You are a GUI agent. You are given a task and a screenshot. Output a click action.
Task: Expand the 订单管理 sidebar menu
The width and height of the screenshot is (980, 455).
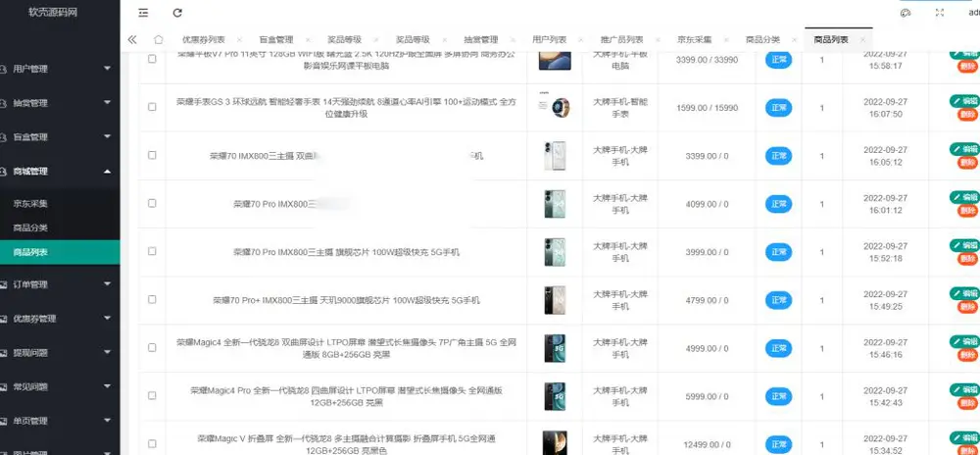tap(60, 284)
